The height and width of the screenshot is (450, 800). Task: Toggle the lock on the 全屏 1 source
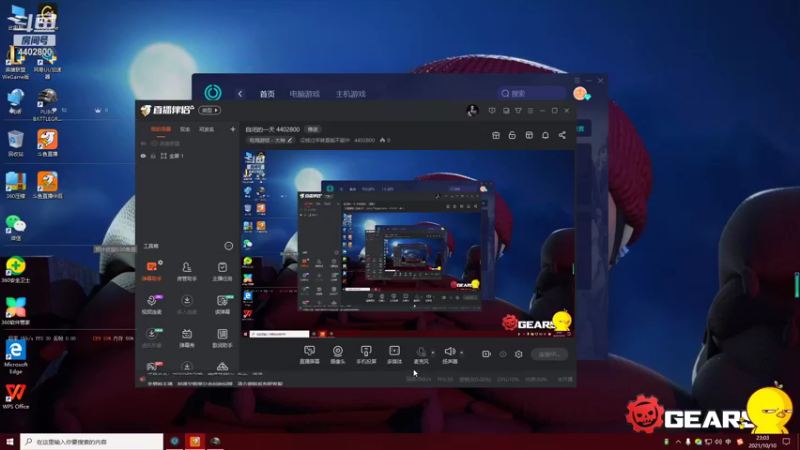click(x=153, y=156)
